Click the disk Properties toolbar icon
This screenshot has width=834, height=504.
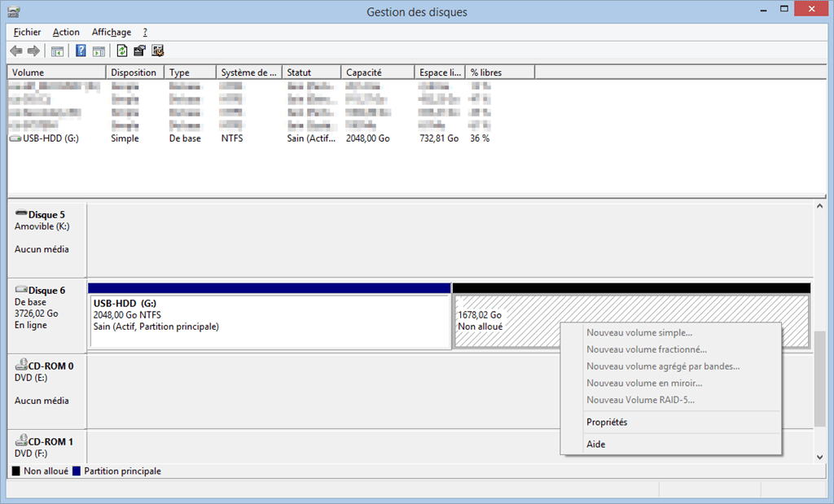click(140, 51)
